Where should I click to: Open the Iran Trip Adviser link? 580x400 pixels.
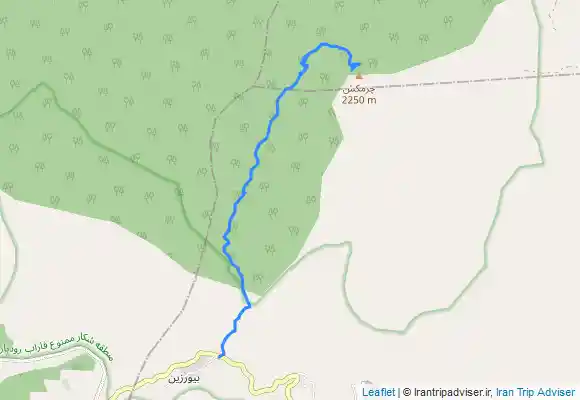pos(536,392)
